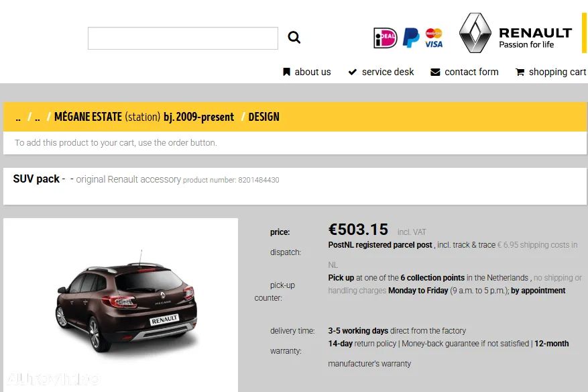This screenshot has height=392, width=588.
Task: Focus the search text field
Action: coord(183,38)
